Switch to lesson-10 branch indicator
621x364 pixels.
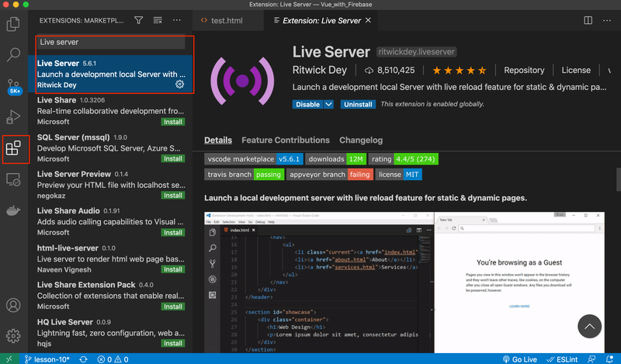pyautogui.click(x=47, y=359)
